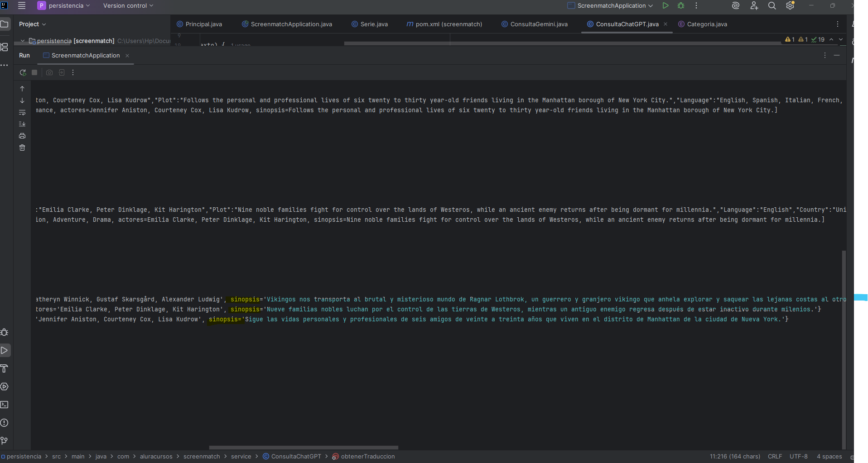The width and height of the screenshot is (868, 463).
Task: Switch to ScreenmatchApplication.java tab
Action: (287, 24)
